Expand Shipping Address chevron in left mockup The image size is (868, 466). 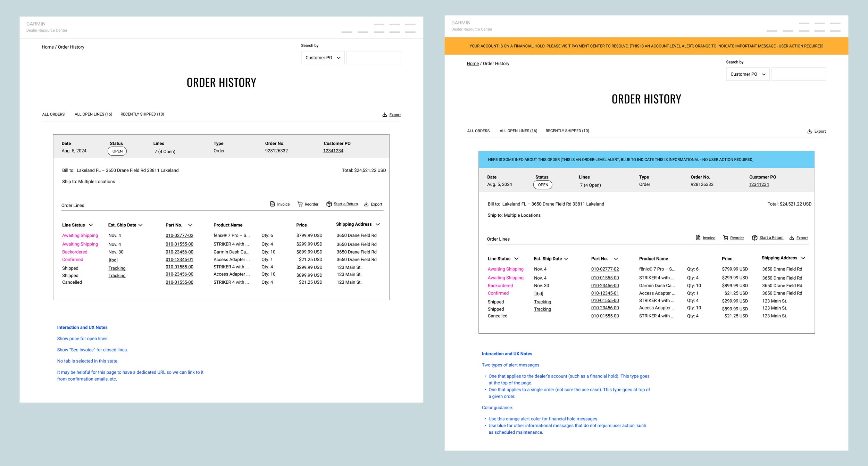(378, 224)
